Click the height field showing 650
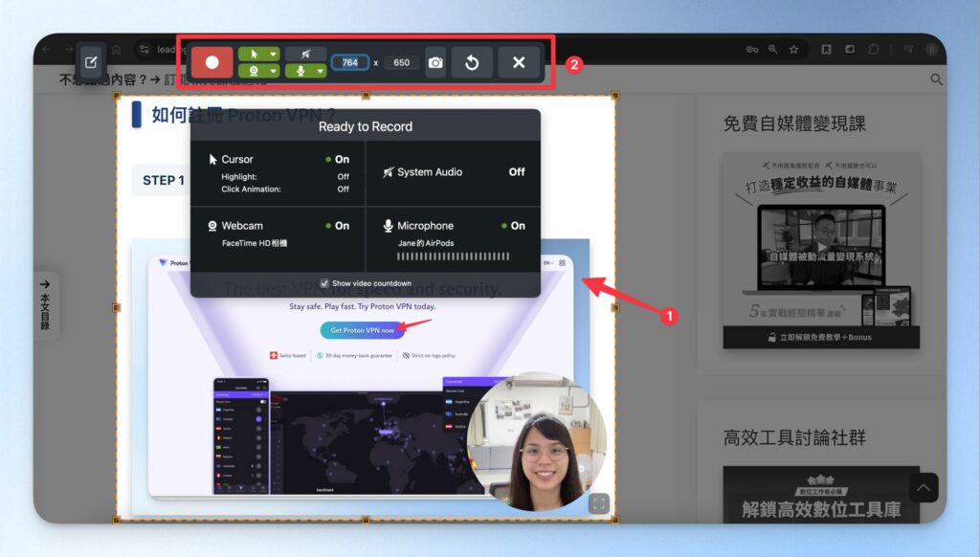980x557 pixels. tap(402, 62)
